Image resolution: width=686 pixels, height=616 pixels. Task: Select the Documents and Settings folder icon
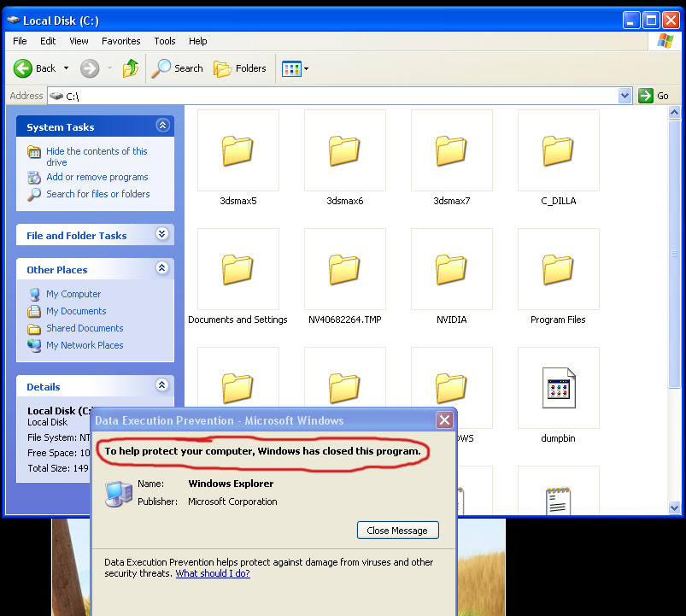point(237,269)
